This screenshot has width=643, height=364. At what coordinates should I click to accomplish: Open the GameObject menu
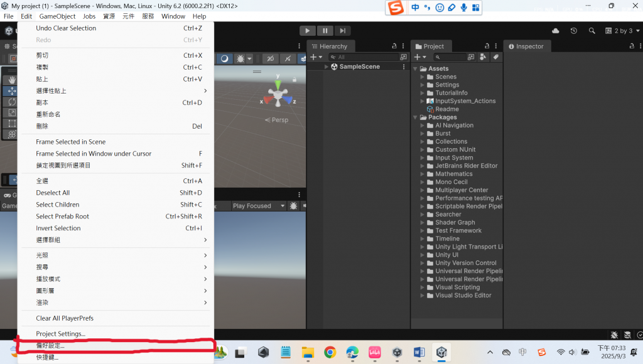[x=57, y=16]
